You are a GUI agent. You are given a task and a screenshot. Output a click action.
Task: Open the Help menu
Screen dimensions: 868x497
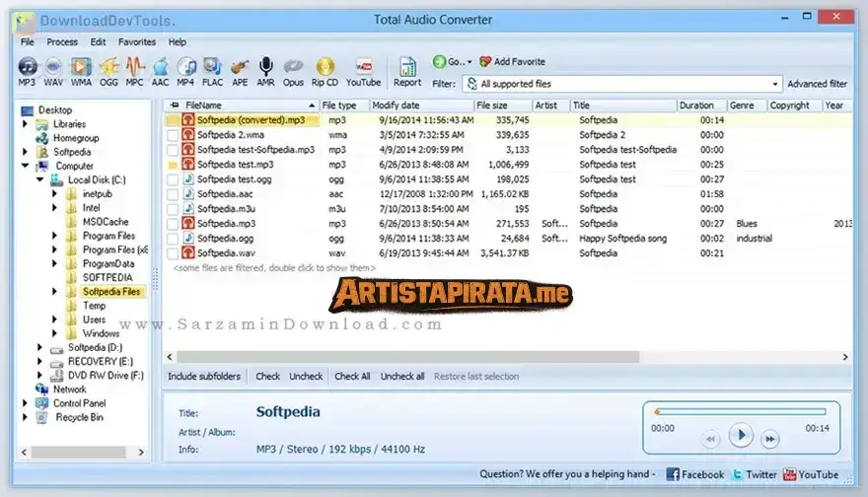pos(178,42)
